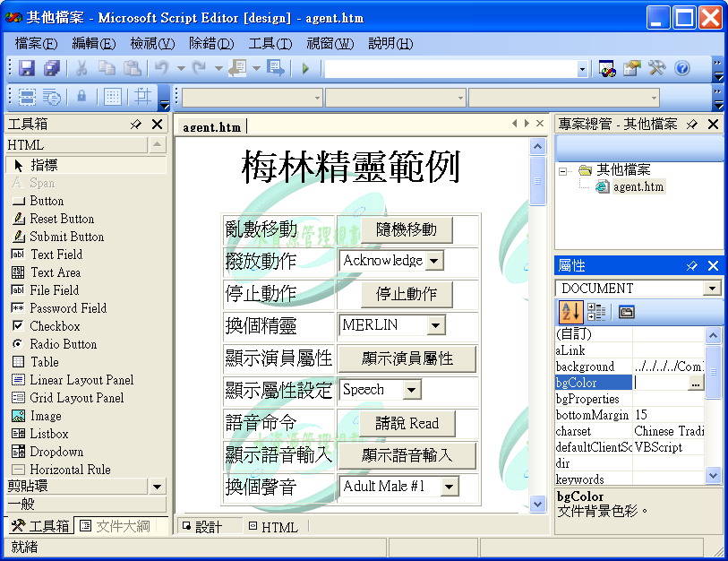Collapse the 其他檔案 tree node
728x561 pixels.
(x=562, y=171)
